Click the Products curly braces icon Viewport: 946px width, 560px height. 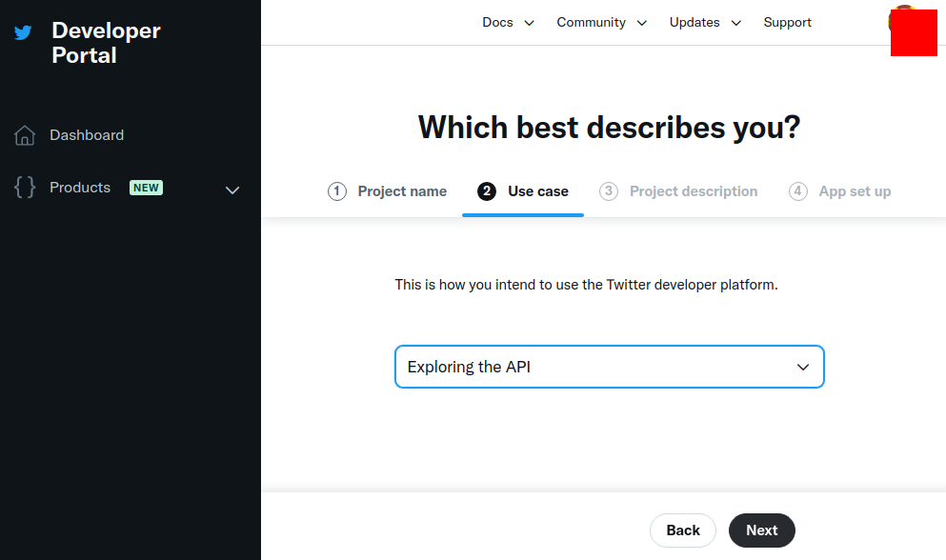click(x=25, y=187)
